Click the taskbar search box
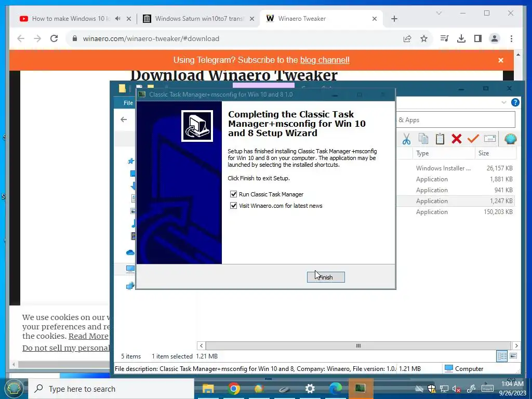The height and width of the screenshot is (399, 532). tap(111, 389)
